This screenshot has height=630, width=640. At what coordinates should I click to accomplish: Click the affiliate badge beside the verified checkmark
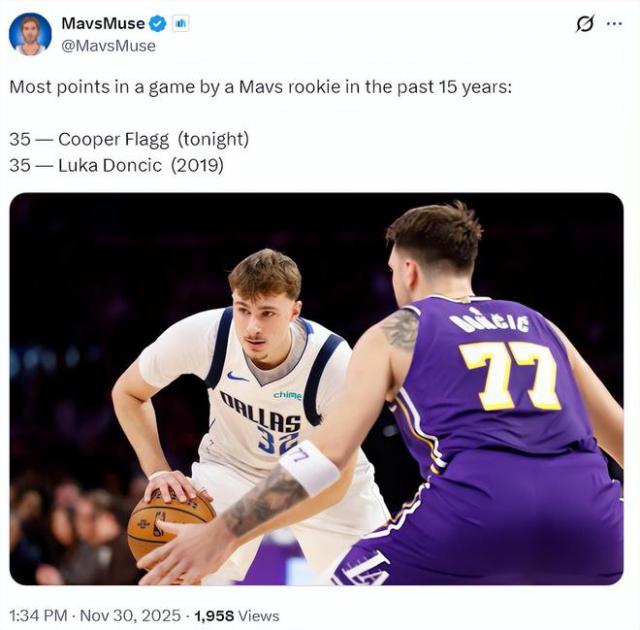(x=180, y=24)
